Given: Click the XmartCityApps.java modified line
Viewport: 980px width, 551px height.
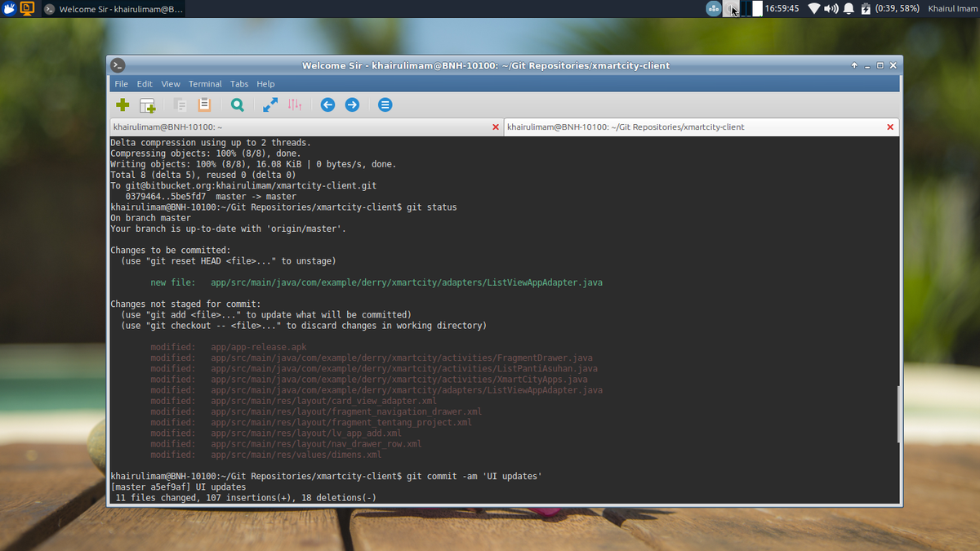Looking at the screenshot, I should tap(369, 380).
